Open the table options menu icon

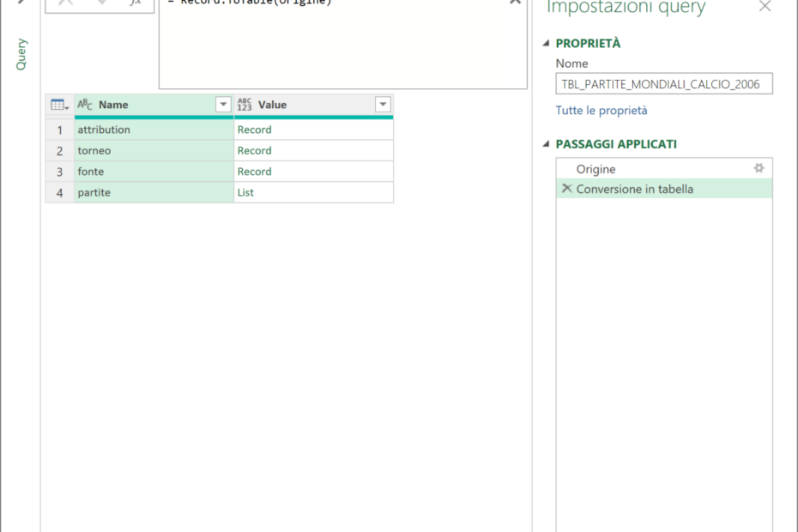click(59, 105)
